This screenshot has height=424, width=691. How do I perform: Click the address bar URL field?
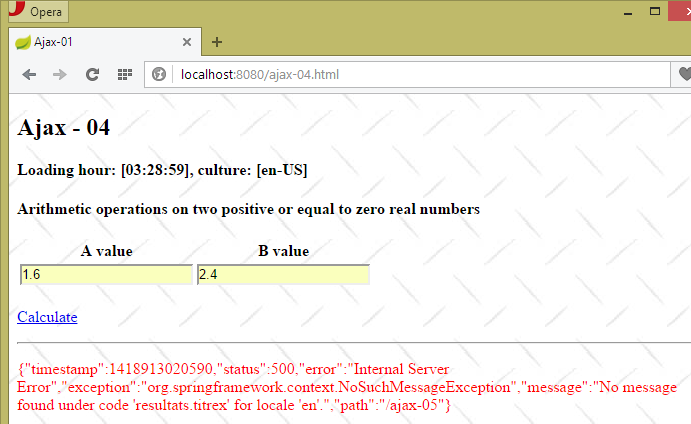400,75
